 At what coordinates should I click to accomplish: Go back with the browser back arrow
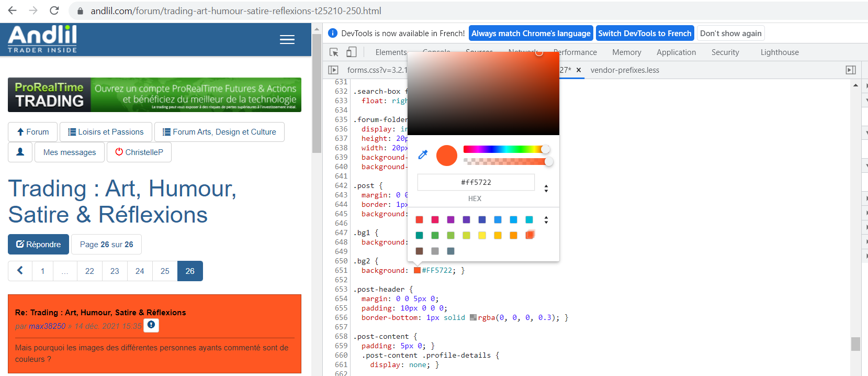click(x=13, y=10)
